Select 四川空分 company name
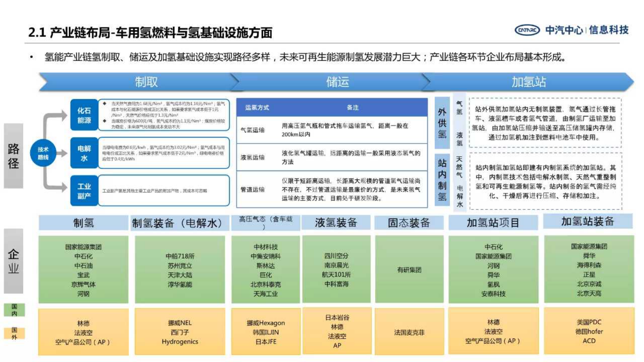The height and width of the screenshot is (362, 644). [336, 256]
